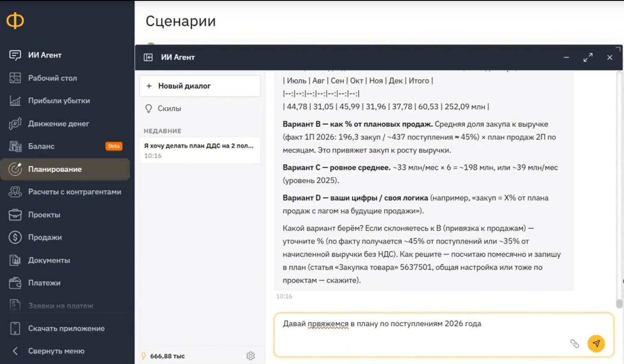Screen dimensions: 624x364
Task: Collapse menu with Свернуть меню arrow
Action: coord(15,351)
